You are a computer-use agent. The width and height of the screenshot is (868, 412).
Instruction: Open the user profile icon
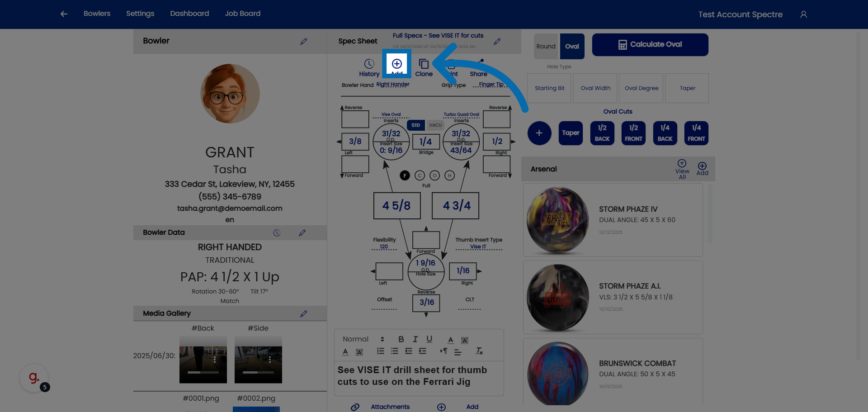[x=803, y=14]
